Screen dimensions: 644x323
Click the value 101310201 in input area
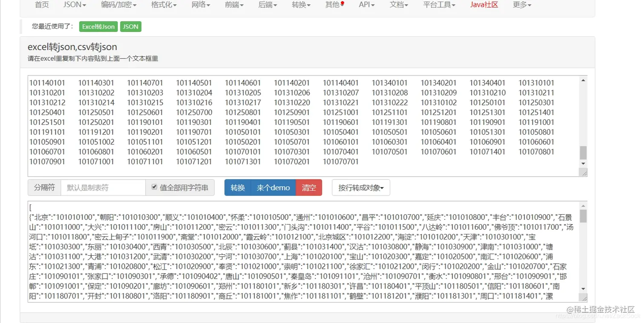tap(47, 93)
